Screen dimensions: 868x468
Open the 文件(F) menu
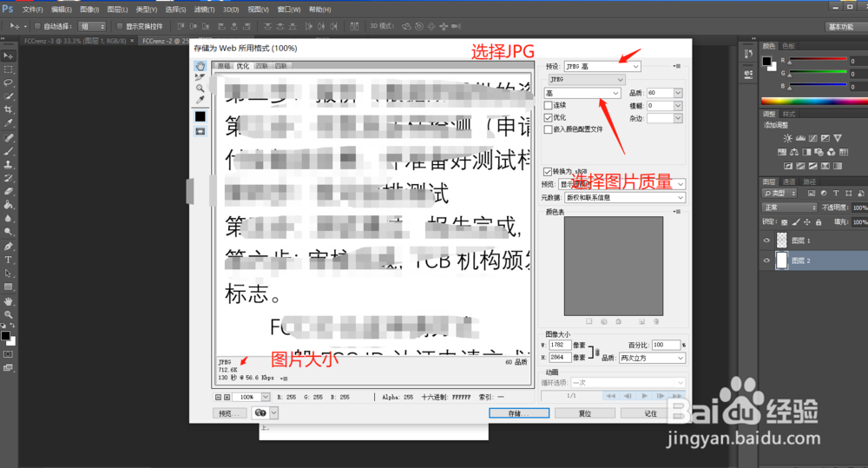(x=33, y=10)
